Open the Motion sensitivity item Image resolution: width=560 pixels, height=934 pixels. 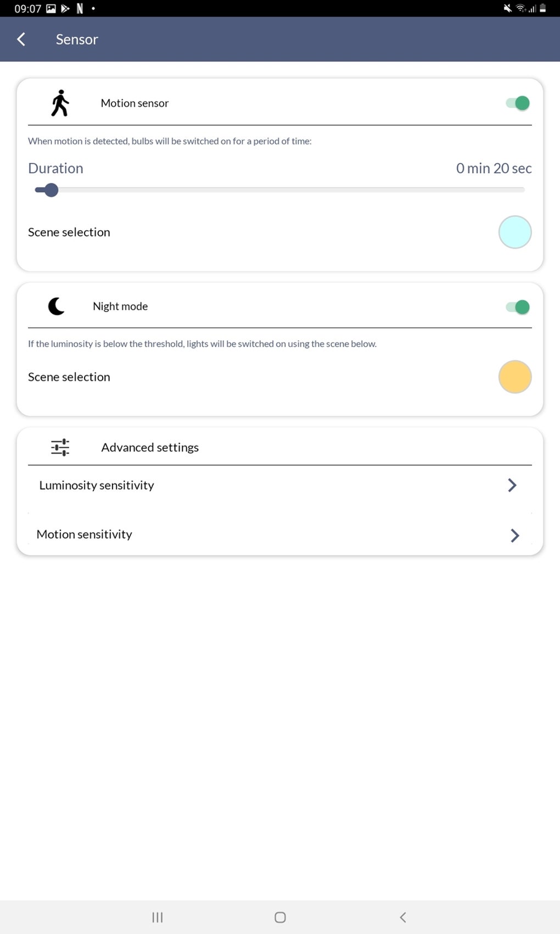point(85,535)
